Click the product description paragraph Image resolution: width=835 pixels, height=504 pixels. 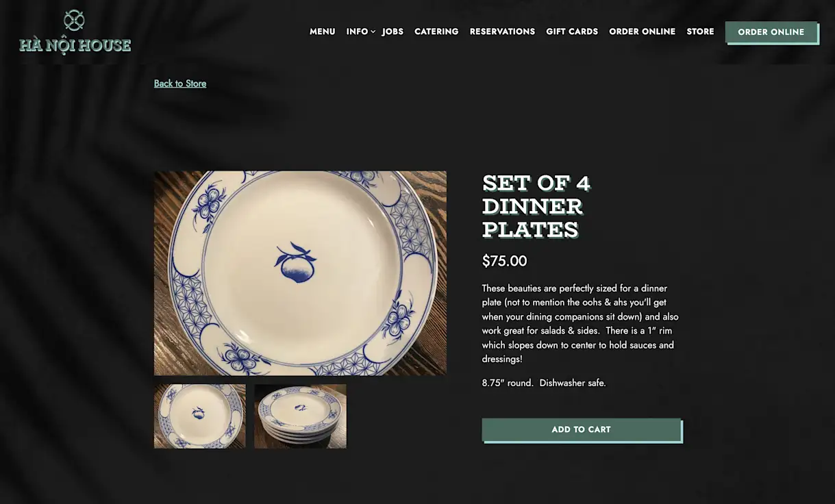[581, 323]
